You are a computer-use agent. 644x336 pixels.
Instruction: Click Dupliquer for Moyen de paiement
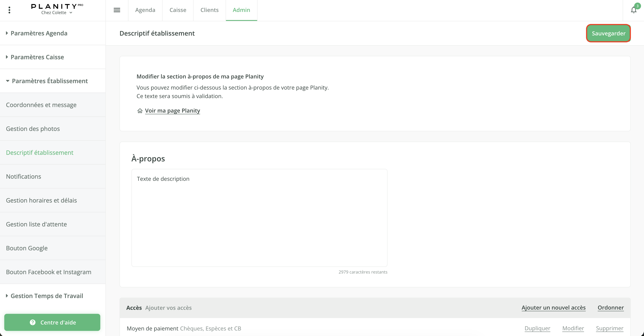click(x=537, y=328)
